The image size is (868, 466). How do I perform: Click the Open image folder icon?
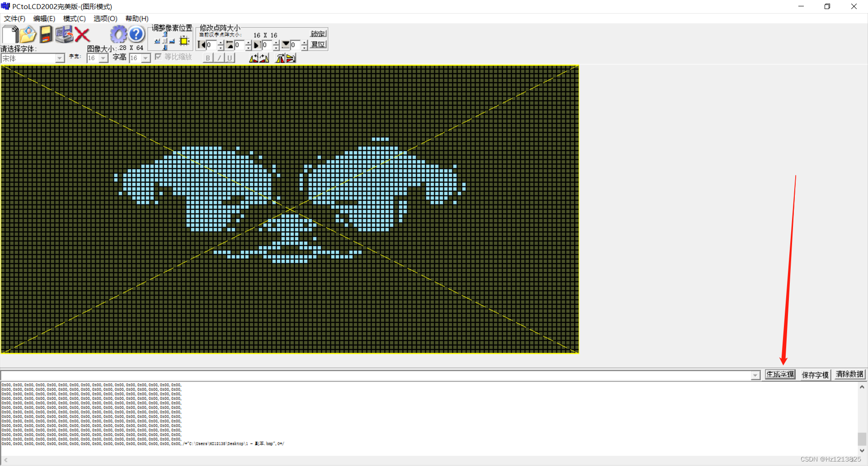(x=28, y=34)
